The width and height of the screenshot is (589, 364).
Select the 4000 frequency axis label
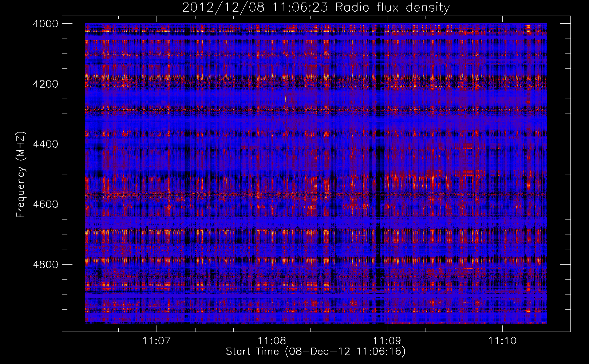[x=46, y=24]
